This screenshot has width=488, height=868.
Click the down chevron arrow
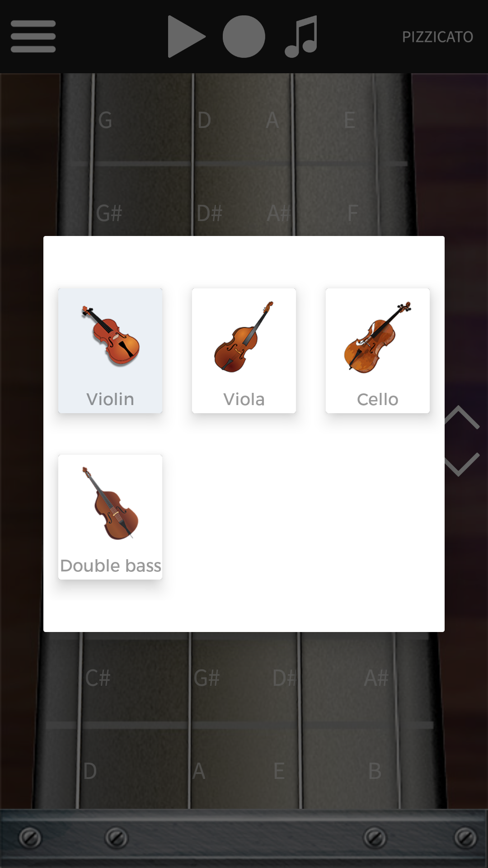point(461,464)
